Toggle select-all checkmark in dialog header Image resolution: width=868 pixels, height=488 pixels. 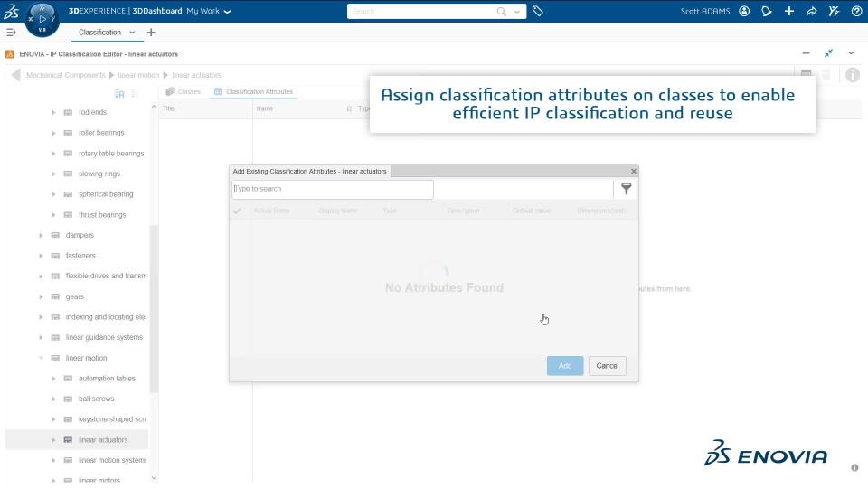coord(237,211)
